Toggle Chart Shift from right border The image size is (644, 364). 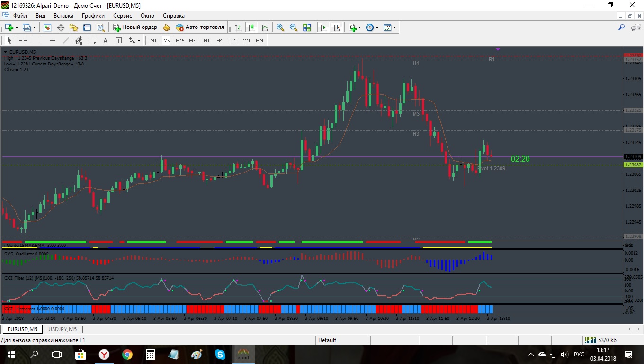point(337,27)
